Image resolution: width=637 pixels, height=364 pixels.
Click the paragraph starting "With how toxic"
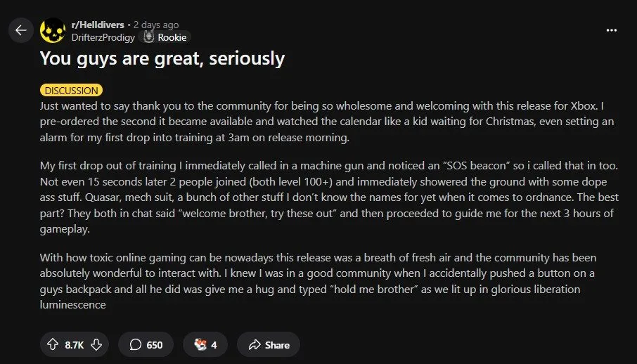coord(316,281)
